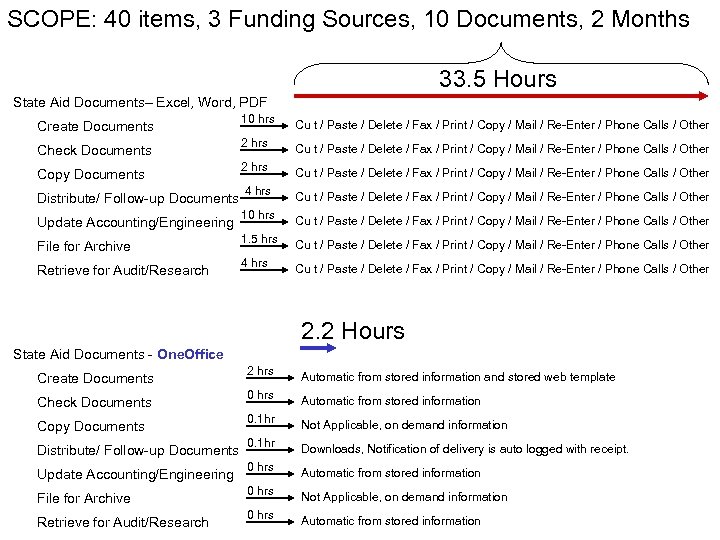This screenshot has height=540, width=720.
Task: Select the Cut/Paste/Delete line in the 2 hrs Check Documents row
Action: [x=502, y=149]
